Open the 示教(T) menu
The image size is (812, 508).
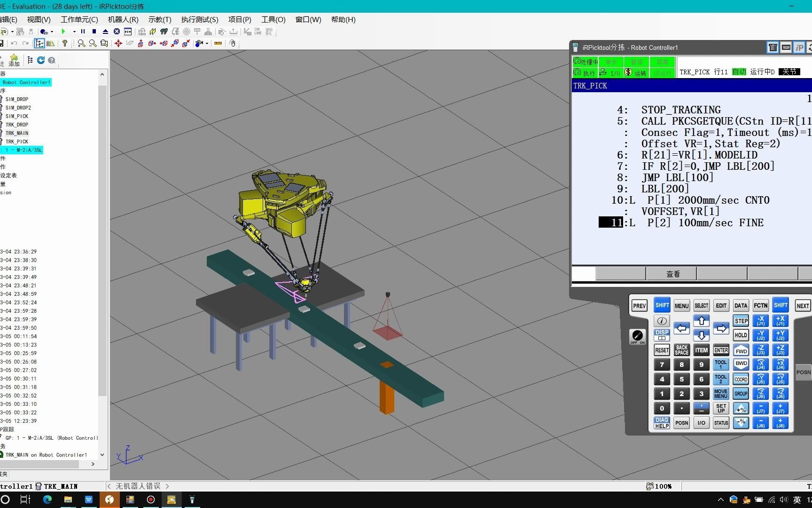160,19
